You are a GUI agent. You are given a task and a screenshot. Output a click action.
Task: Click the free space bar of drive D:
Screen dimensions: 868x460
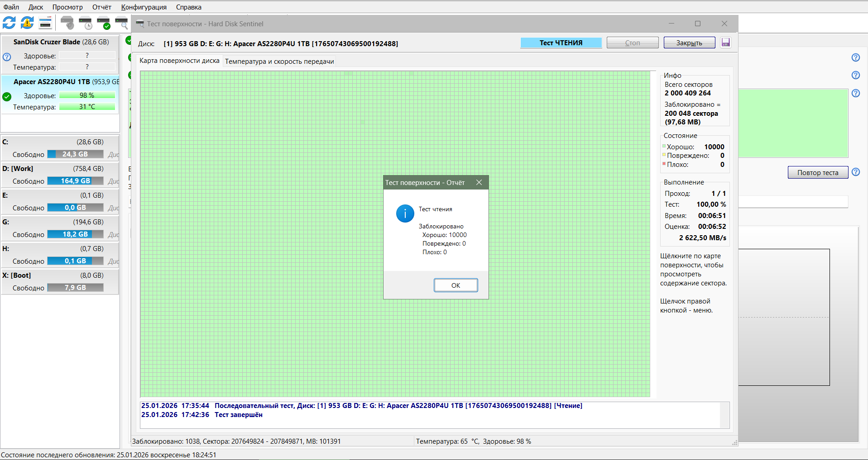(76, 180)
